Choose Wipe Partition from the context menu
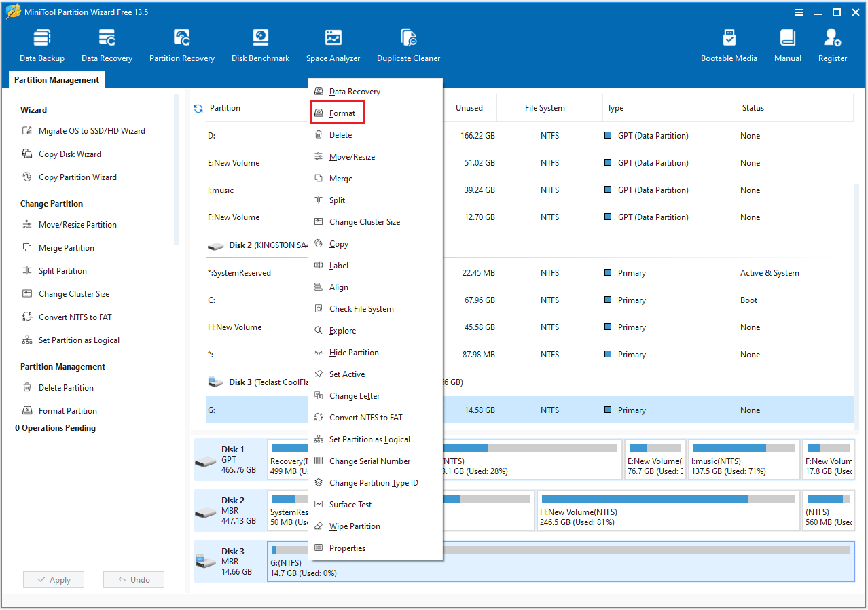The height and width of the screenshot is (610, 868). coord(352,526)
